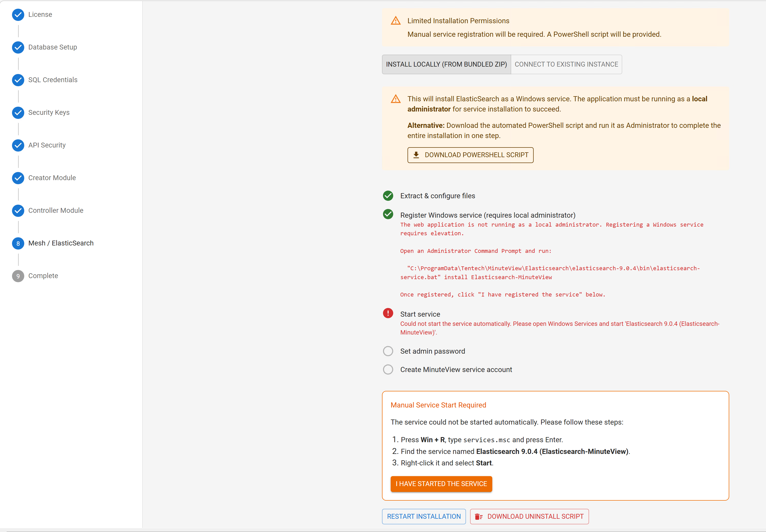Click the step 9 Complete number icon
Viewport: 766px width, 532px height.
click(18, 276)
